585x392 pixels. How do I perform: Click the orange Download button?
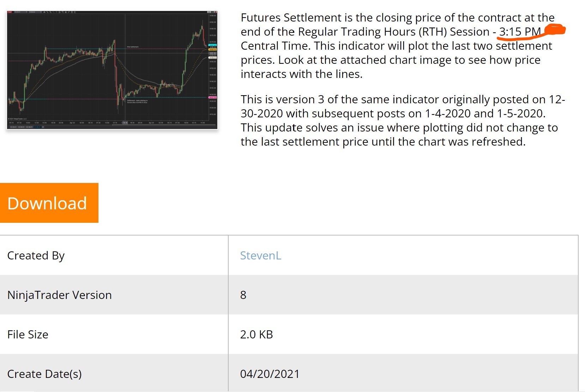coord(49,203)
